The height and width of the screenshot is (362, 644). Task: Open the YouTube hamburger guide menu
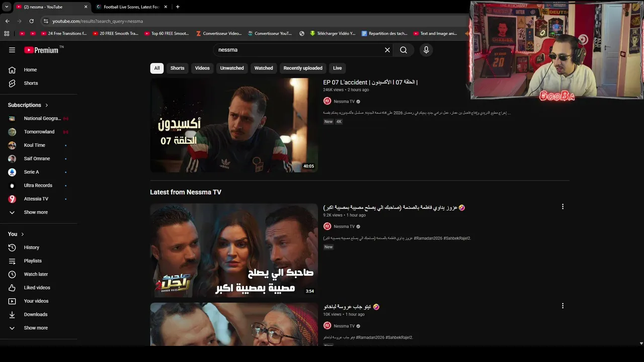(12, 50)
